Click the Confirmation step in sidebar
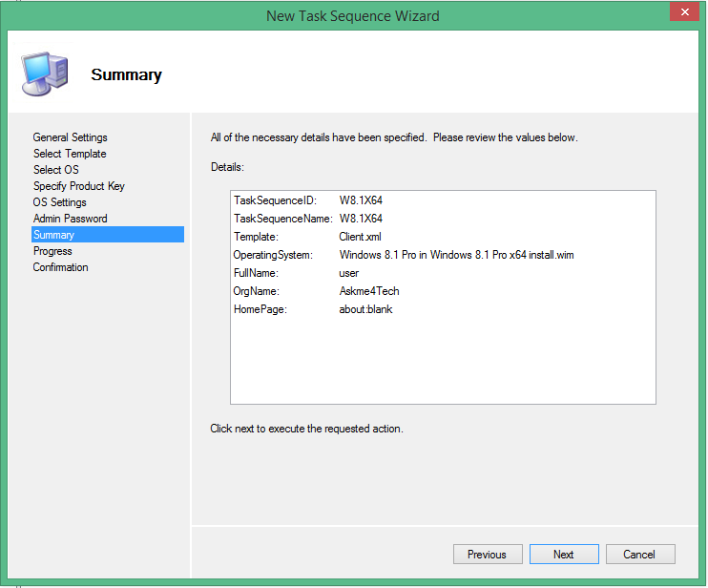Viewport: 708px width, 588px height. (60, 267)
